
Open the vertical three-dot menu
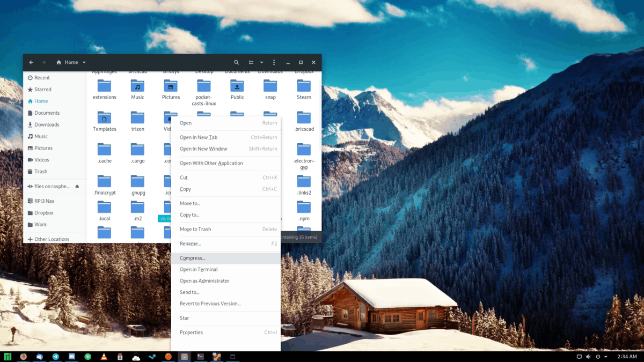click(274, 62)
